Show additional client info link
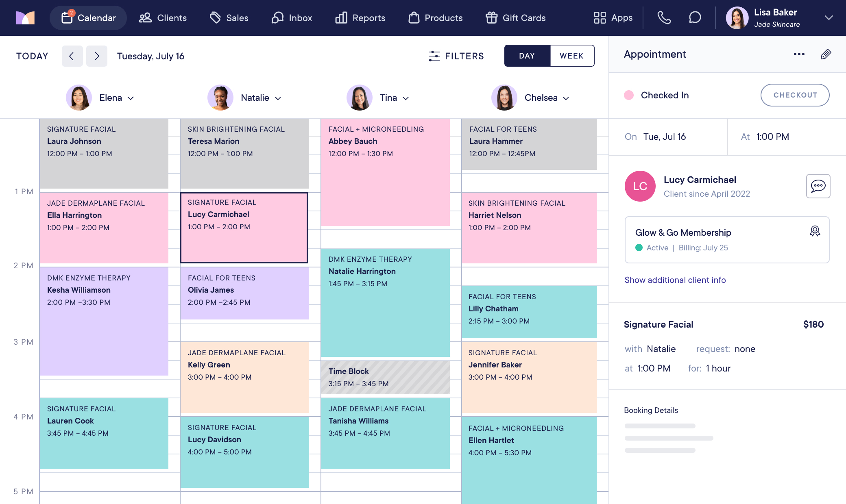Viewport: 846px width, 504px height. coord(675,280)
